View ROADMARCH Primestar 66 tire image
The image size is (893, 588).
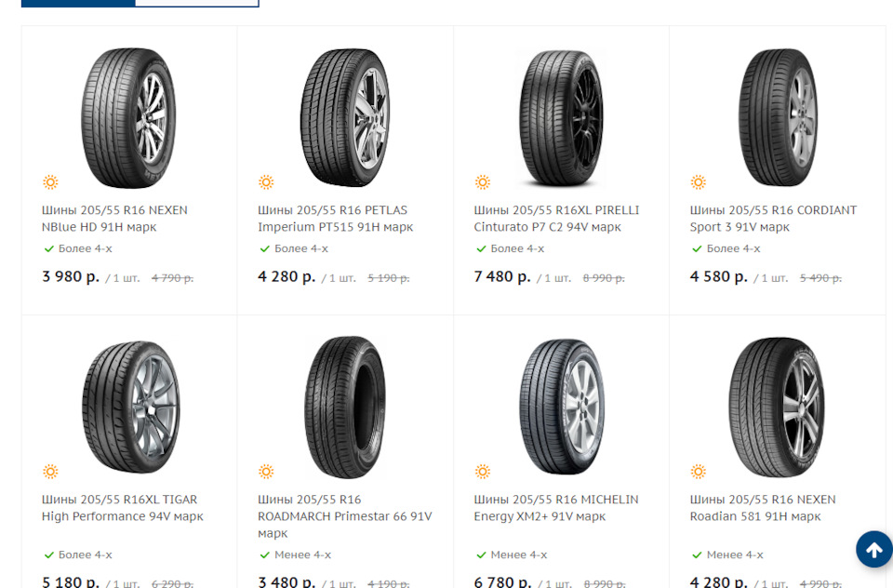pyautogui.click(x=344, y=408)
